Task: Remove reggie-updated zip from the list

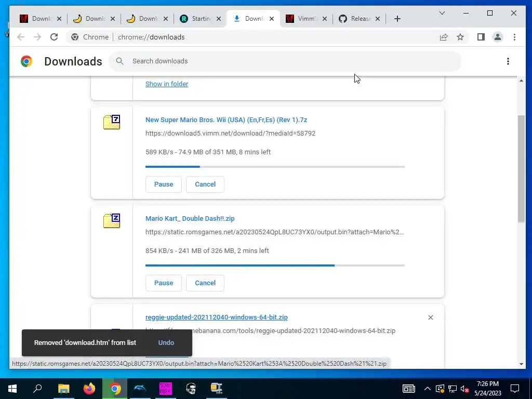Action: click(x=431, y=317)
